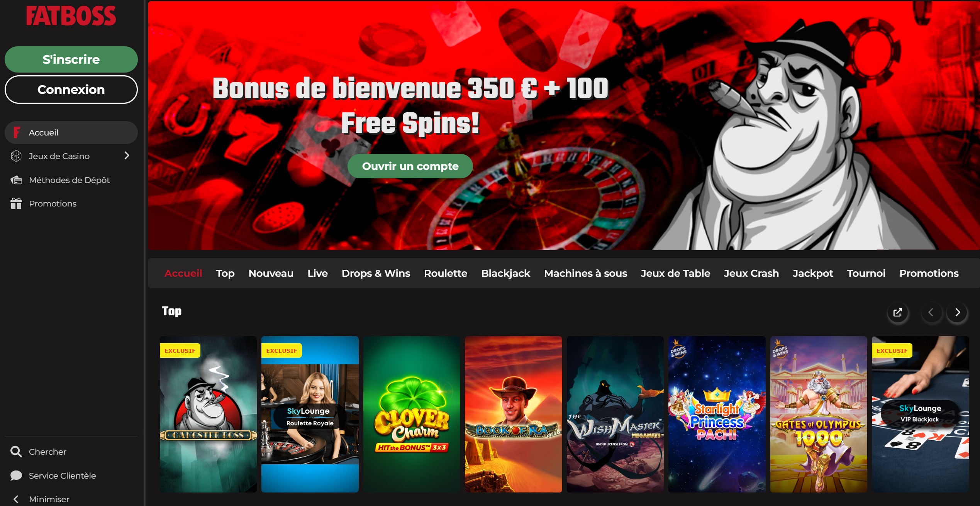Click the S'inscrire button
980x506 pixels.
pyautogui.click(x=71, y=59)
